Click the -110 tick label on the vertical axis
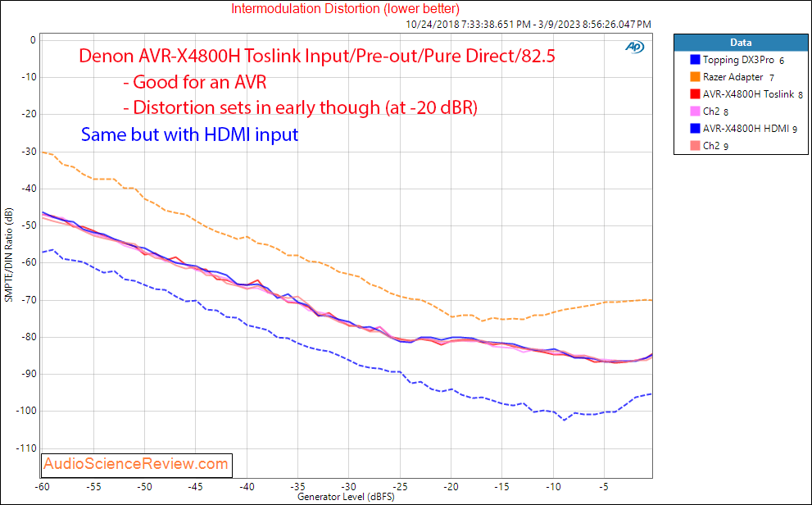This screenshot has height=505, width=812. 25,448
